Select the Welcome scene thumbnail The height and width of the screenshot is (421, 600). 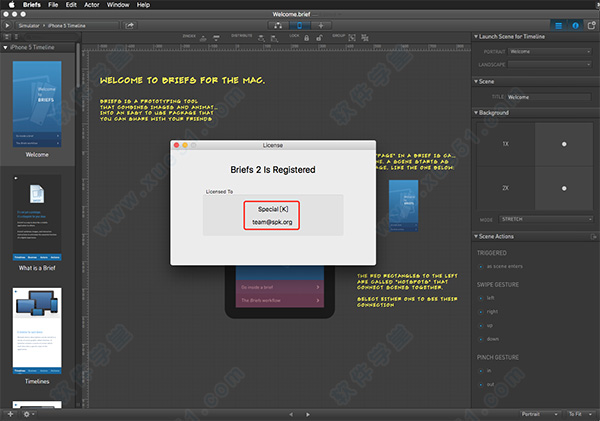[37, 104]
